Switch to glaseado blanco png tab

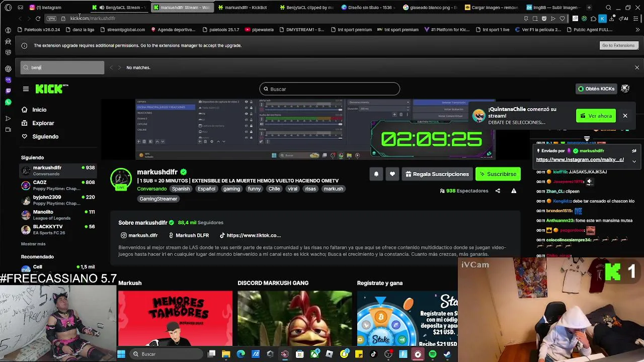click(431, 8)
